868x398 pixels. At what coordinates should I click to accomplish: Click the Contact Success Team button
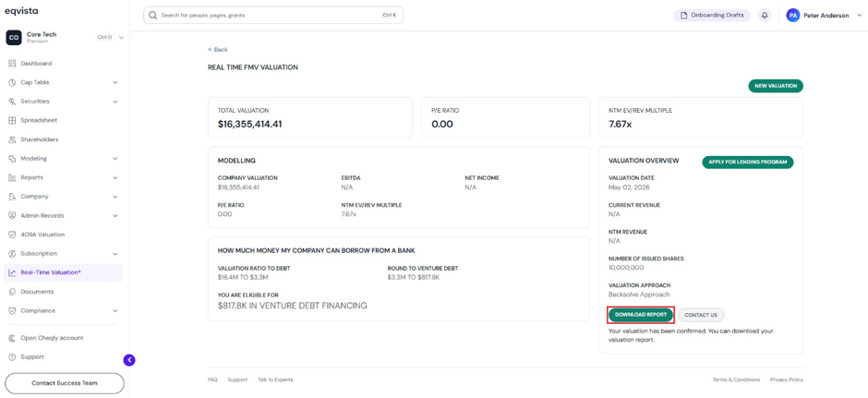coord(65,383)
